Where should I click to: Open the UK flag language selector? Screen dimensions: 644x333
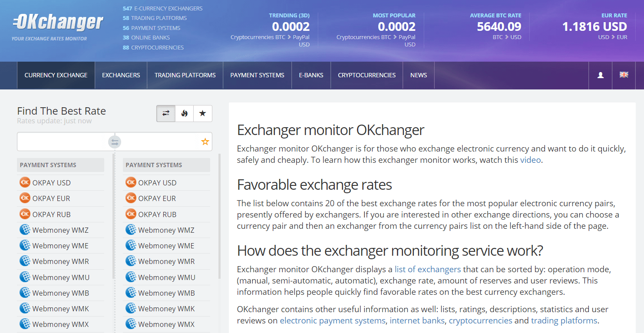[x=624, y=75]
